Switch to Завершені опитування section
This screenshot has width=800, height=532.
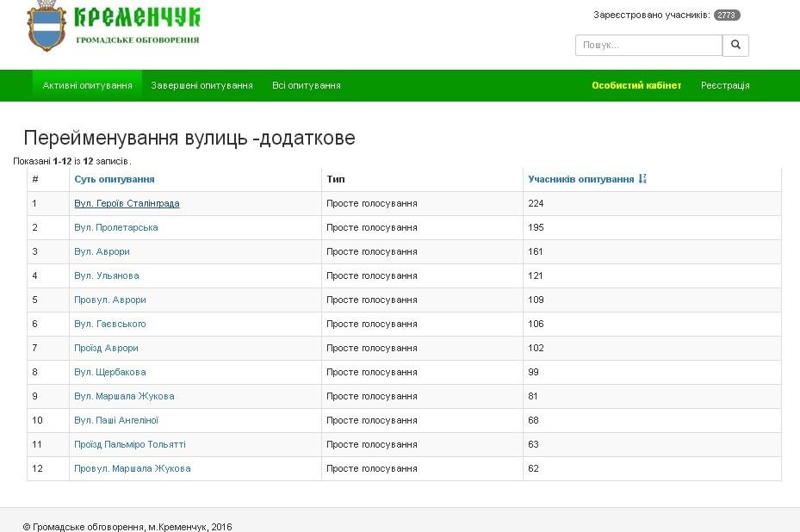pyautogui.click(x=204, y=85)
